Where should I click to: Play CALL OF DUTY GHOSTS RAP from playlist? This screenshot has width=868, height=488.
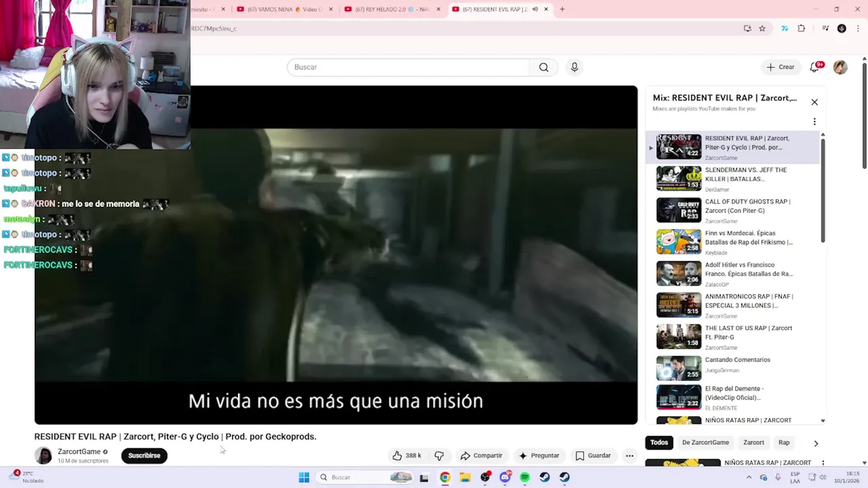pyautogui.click(x=732, y=211)
